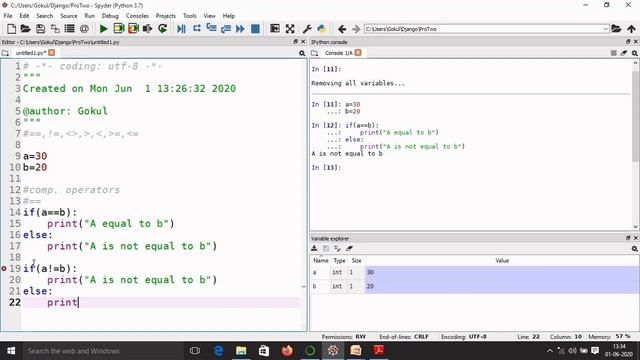Open Preferences with the wrench icon

pos(307,29)
